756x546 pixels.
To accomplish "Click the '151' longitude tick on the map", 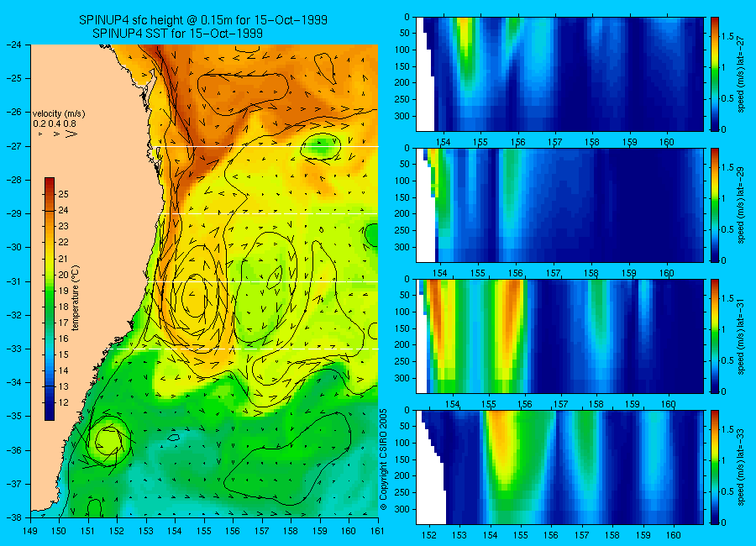I will point(88,531).
